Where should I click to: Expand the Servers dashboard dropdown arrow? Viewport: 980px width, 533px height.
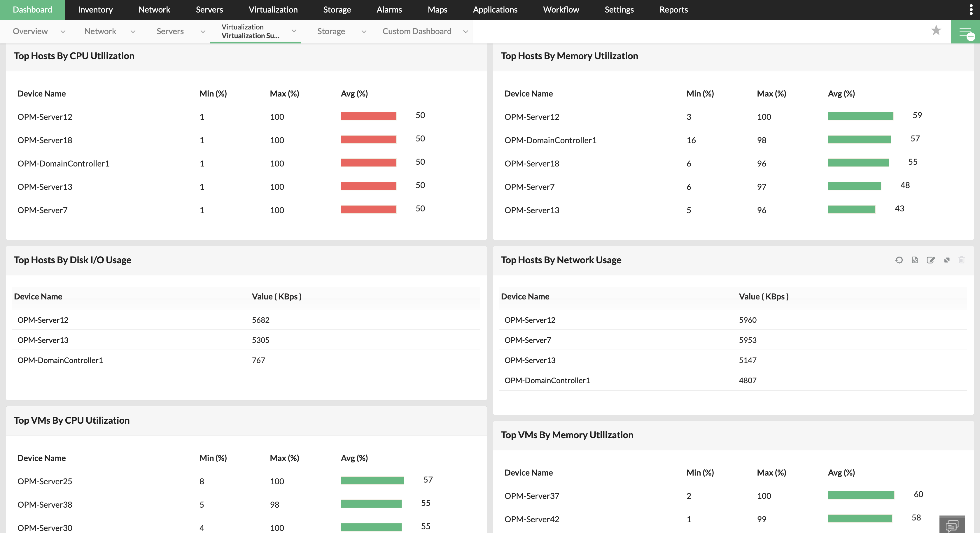click(203, 31)
